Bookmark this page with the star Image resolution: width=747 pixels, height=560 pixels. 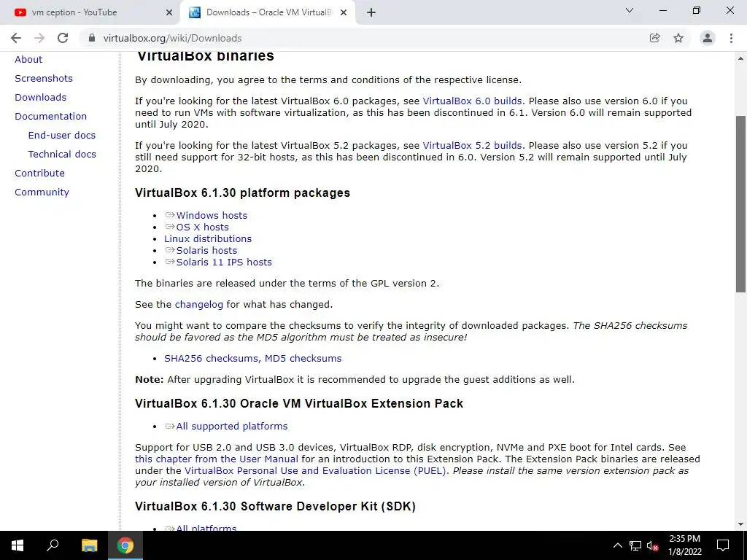(678, 38)
